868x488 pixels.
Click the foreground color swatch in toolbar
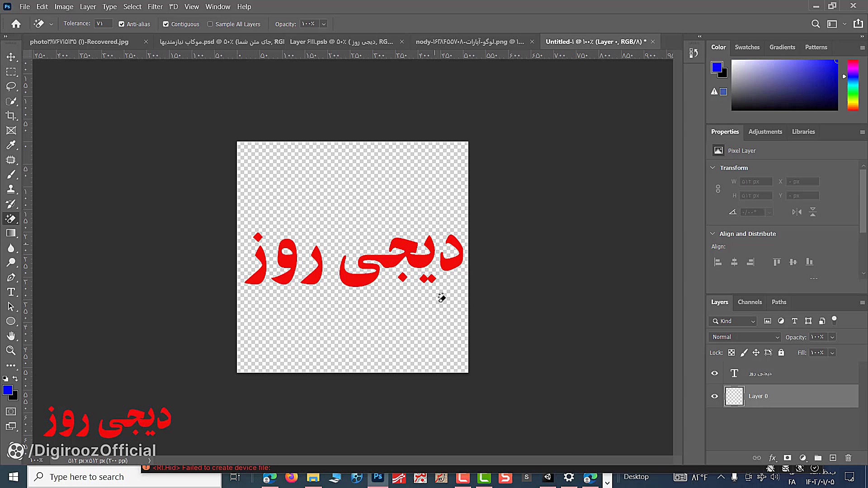pyautogui.click(x=8, y=390)
